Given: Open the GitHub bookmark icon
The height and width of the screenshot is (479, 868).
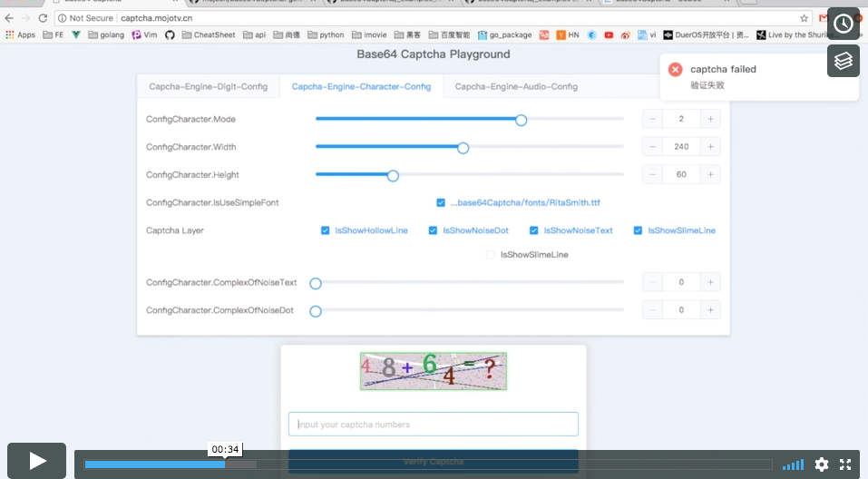Looking at the screenshot, I should [x=170, y=34].
